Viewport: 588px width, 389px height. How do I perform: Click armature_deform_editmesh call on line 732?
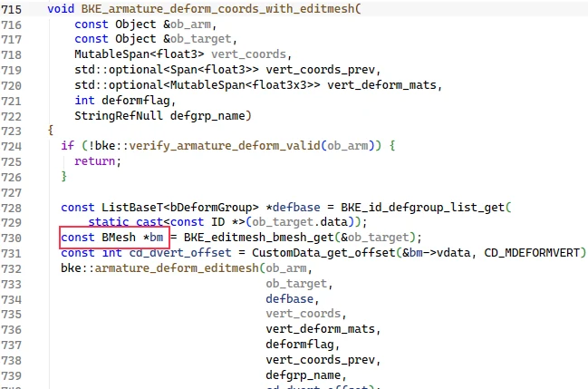pos(177,268)
